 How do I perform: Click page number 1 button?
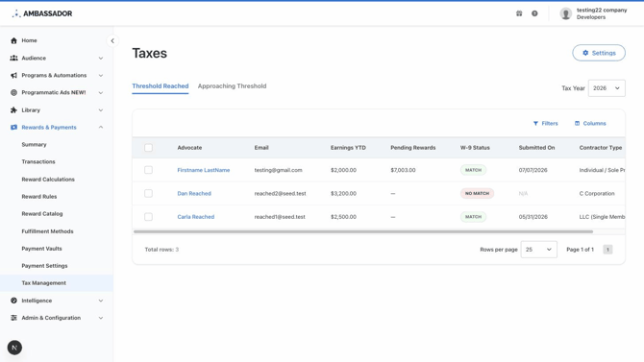607,250
